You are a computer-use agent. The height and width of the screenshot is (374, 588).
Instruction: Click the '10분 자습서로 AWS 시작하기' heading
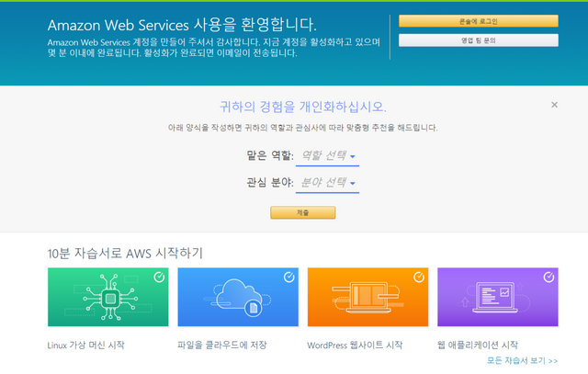click(125, 254)
